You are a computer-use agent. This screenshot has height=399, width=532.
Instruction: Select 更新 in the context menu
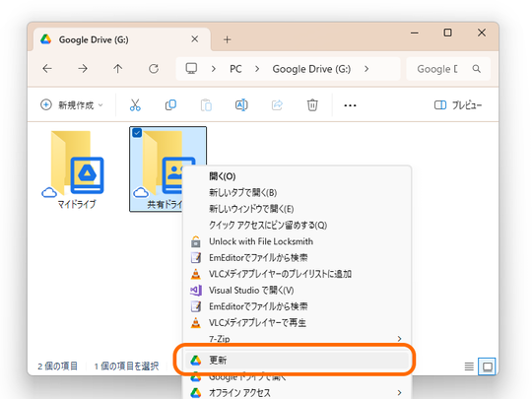[298, 360]
